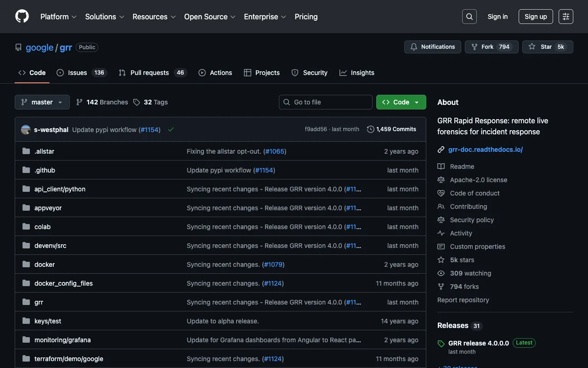Image resolution: width=588 pixels, height=368 pixels.
Task: View GRR release 4.0.0.0
Action: (479, 343)
